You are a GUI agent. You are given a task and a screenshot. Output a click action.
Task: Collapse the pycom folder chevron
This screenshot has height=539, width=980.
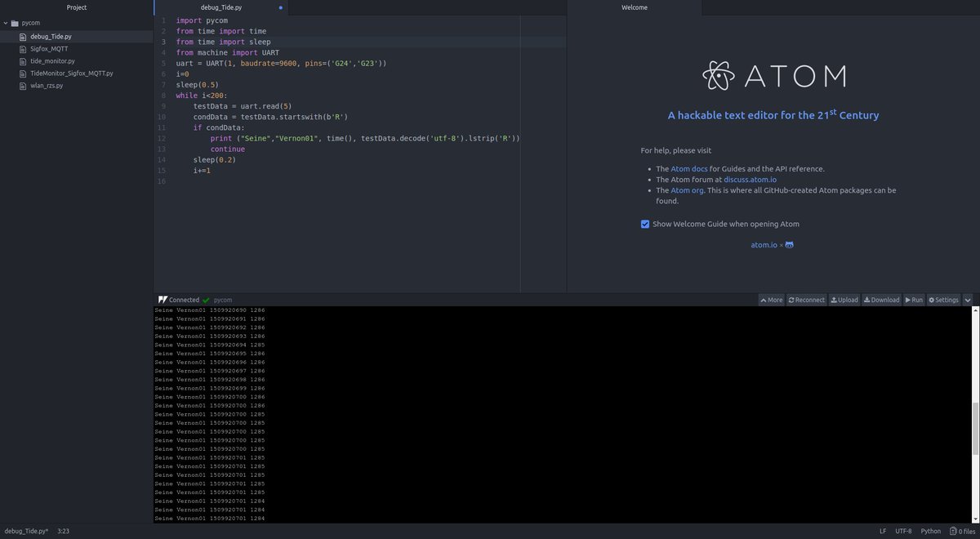6,23
